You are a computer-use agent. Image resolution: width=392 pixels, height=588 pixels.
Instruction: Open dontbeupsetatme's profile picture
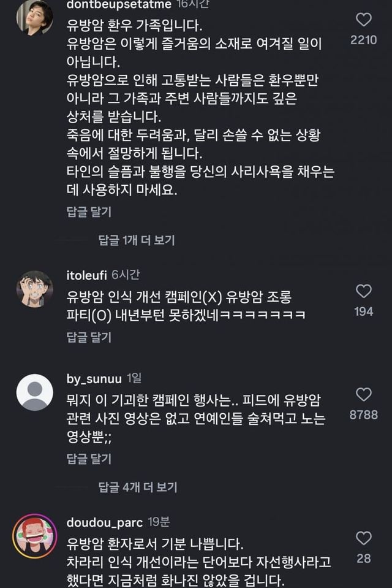pyautogui.click(x=34, y=17)
